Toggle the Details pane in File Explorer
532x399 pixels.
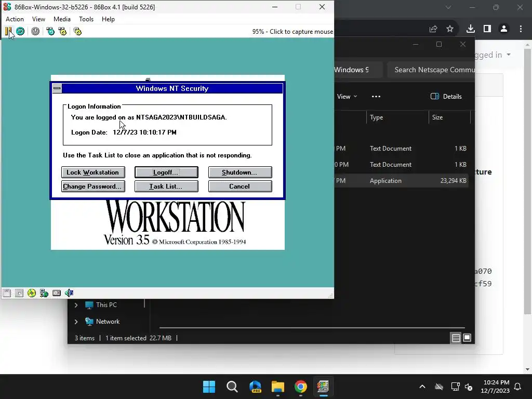(446, 96)
